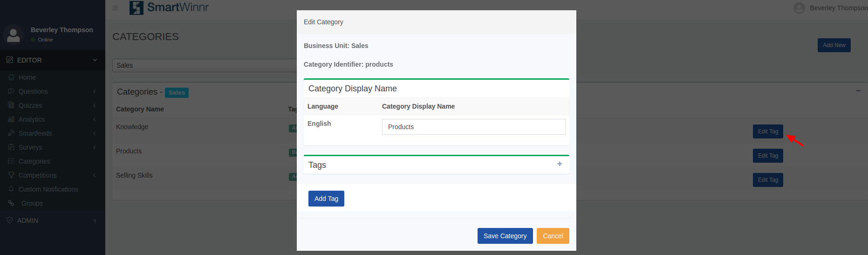
Task: Click the user avatar in top bar
Action: point(799,8)
